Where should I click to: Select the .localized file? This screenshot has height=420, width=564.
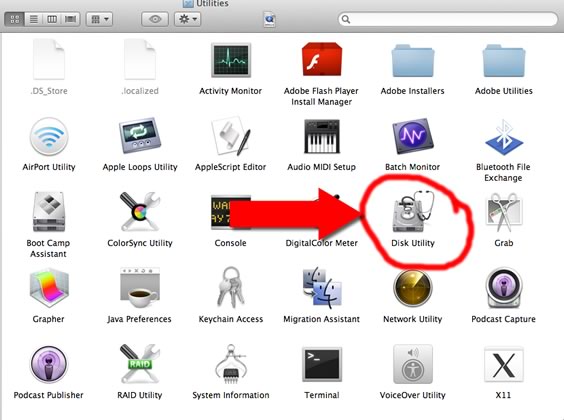point(140,59)
